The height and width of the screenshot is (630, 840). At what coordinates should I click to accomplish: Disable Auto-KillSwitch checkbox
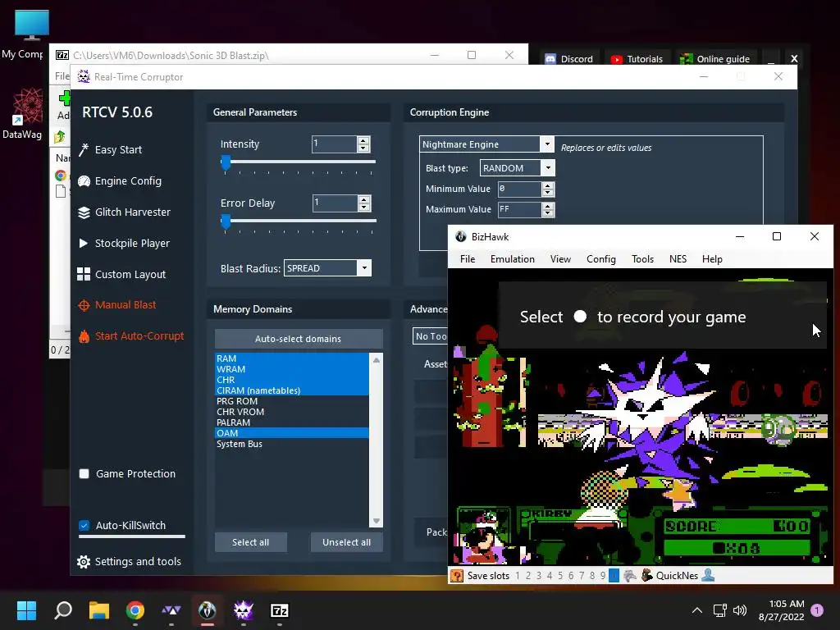coord(84,526)
